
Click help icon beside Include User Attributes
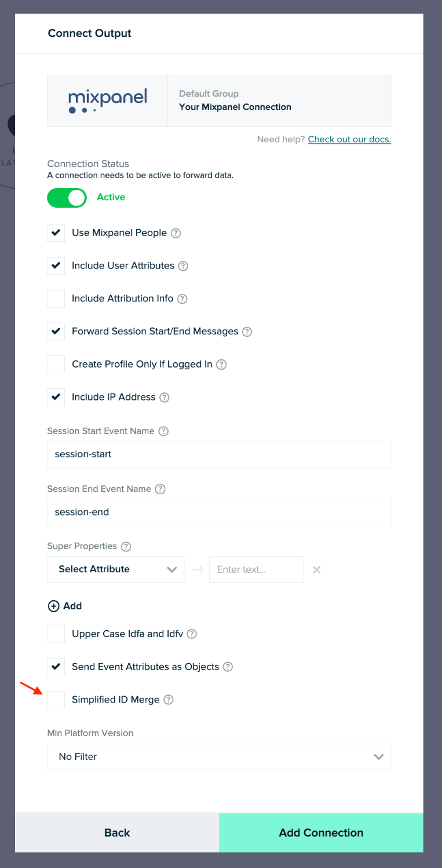coord(183,266)
